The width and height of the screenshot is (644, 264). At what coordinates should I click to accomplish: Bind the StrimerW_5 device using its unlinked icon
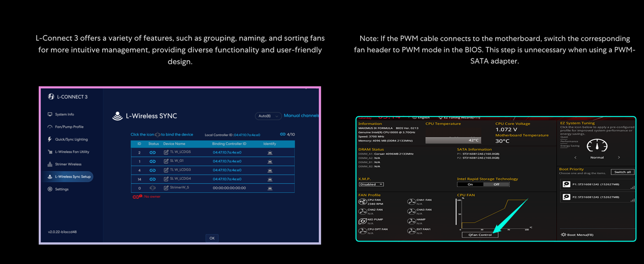tap(153, 188)
